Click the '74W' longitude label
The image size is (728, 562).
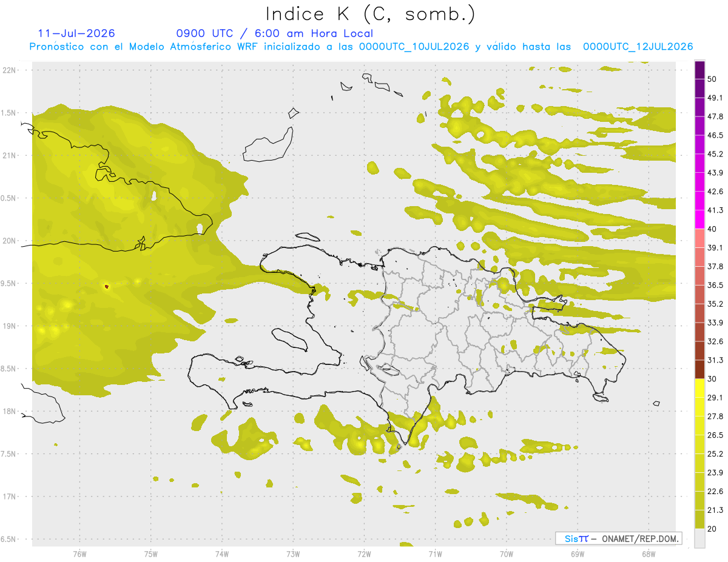click(222, 554)
